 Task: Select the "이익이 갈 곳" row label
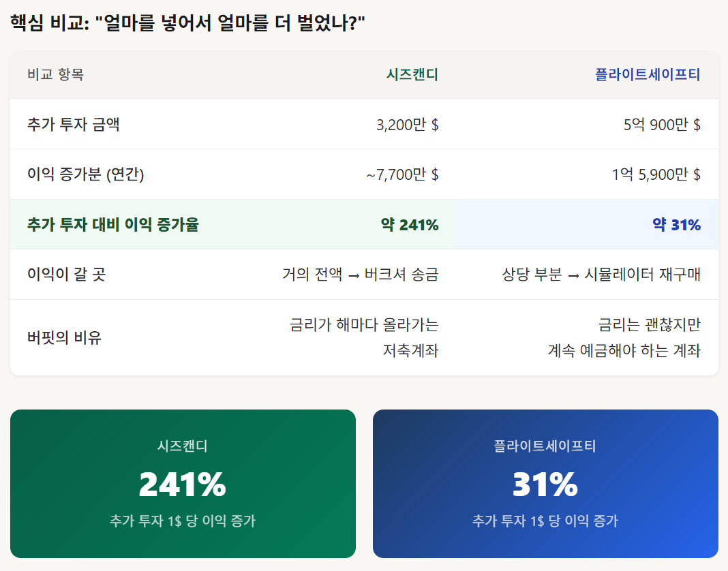[66, 275]
